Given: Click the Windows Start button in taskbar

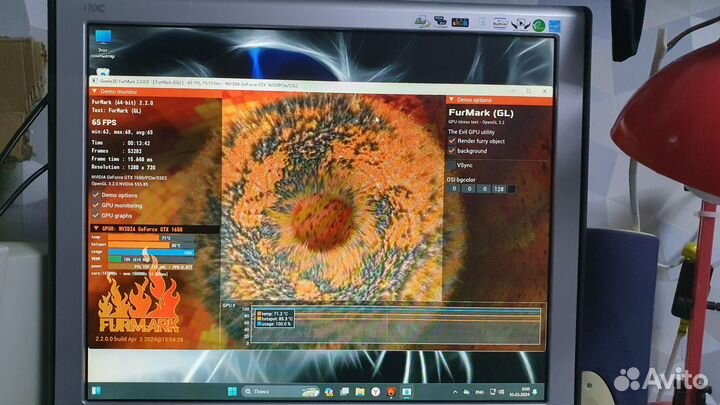Looking at the screenshot, I should click(x=232, y=389).
